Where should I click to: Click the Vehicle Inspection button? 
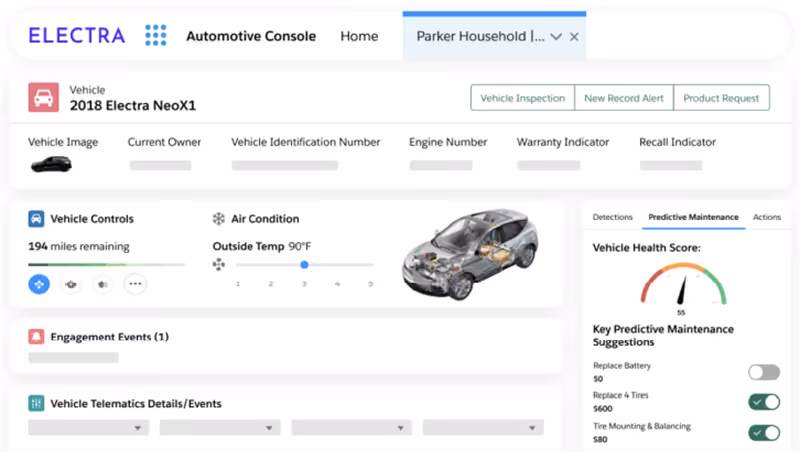[x=522, y=98]
